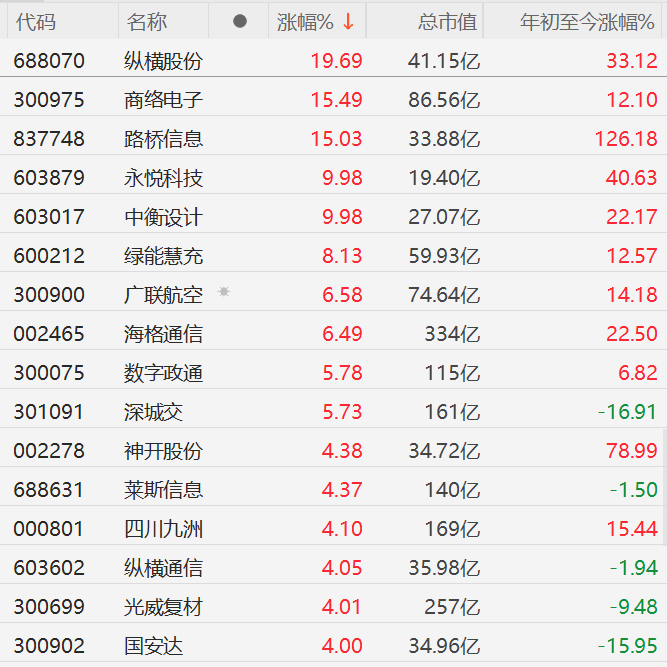
Task: Select stock code 002278
Action: [x=49, y=451]
